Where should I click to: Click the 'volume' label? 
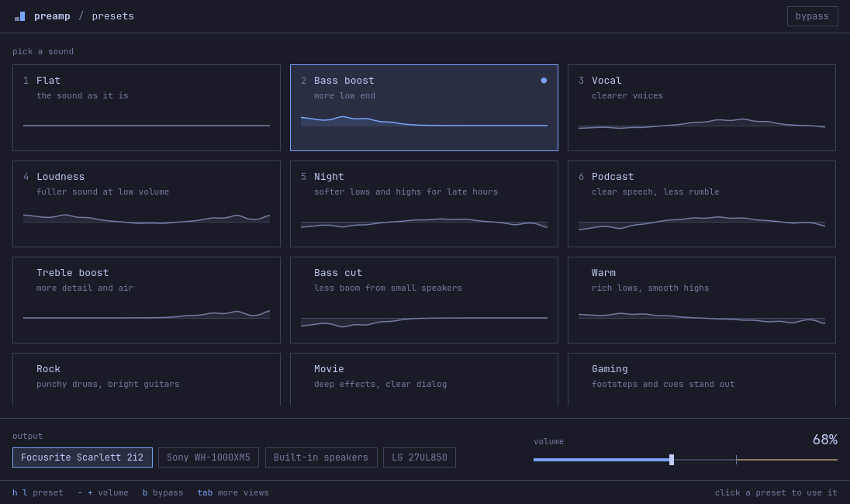coord(548,442)
